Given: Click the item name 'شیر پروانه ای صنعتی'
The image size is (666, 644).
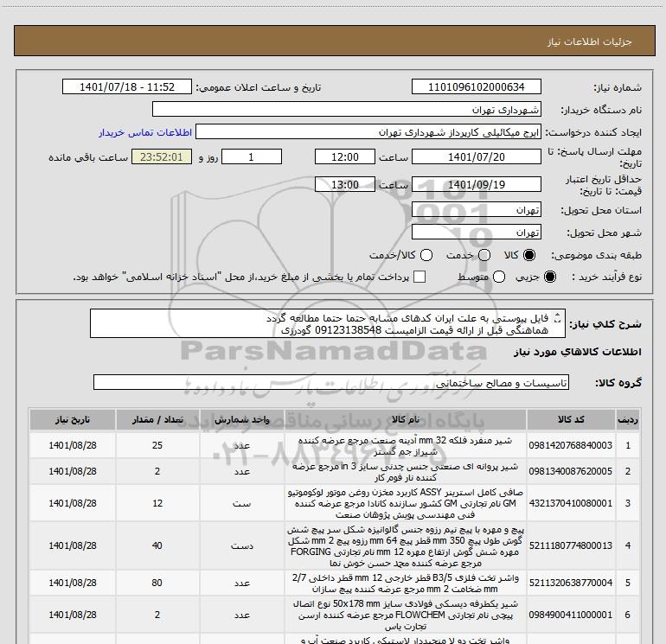Looking at the screenshot, I should [x=405, y=472].
